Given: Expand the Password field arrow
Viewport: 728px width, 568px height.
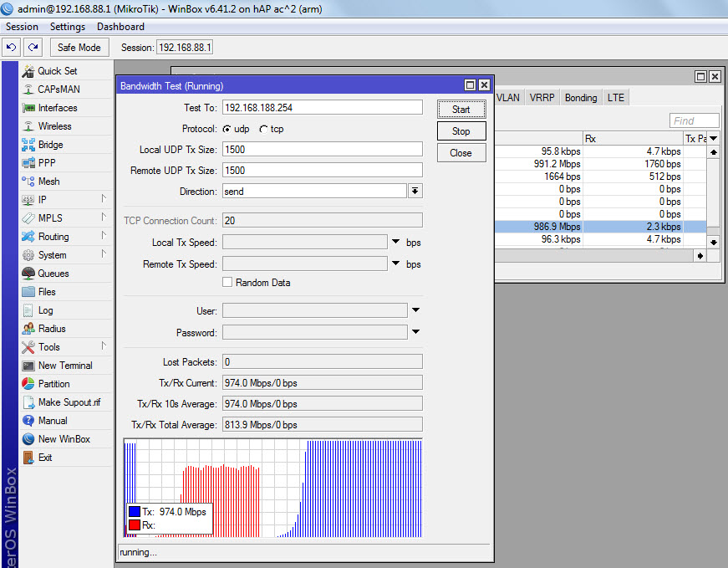Looking at the screenshot, I should click(x=415, y=332).
